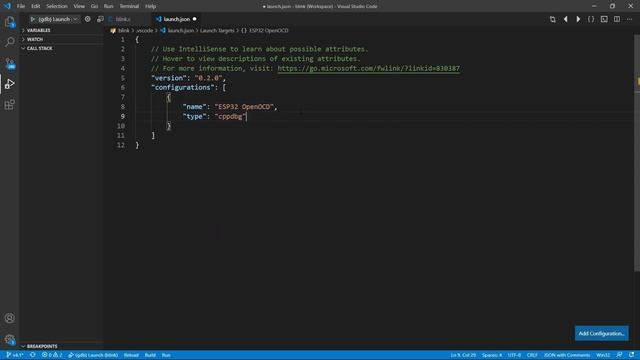Click 'ESP32 OpenOCD' in the breadcrumb

[x=269, y=30]
